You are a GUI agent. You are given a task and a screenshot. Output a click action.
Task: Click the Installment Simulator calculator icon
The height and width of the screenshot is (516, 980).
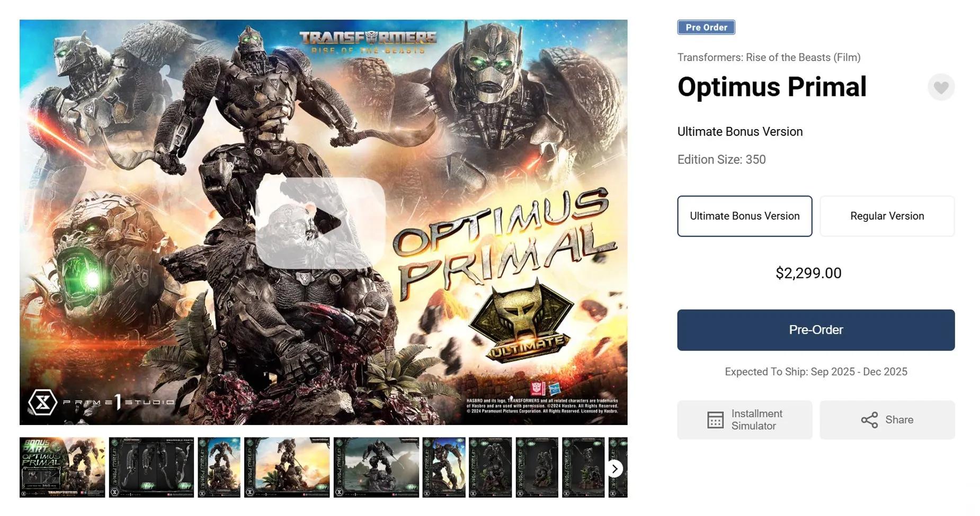click(715, 420)
